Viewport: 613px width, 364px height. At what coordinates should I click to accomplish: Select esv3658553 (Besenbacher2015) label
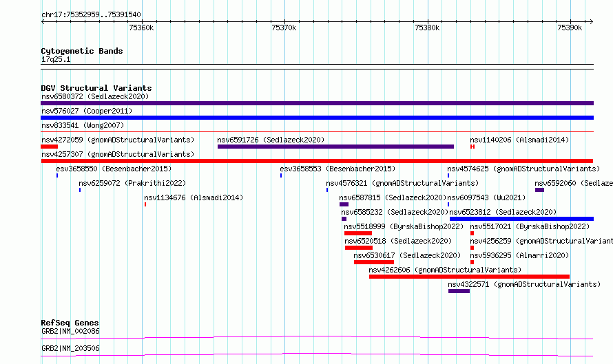tap(337, 169)
